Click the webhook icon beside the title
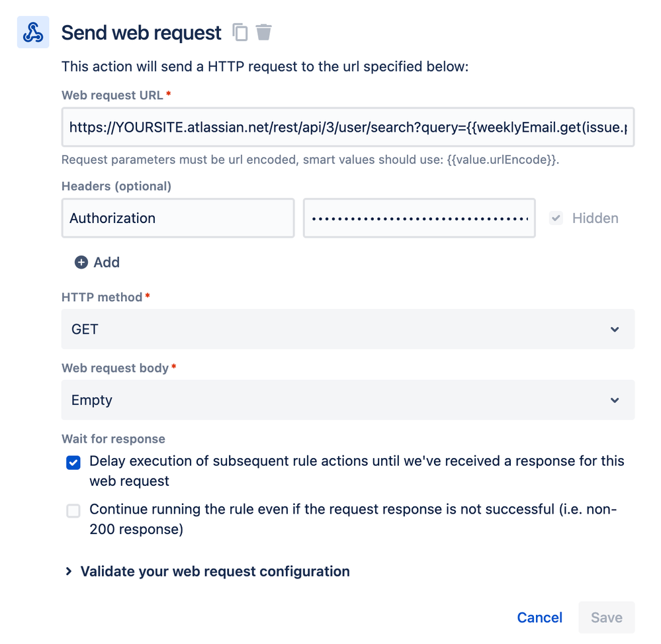The width and height of the screenshot is (661, 644). (x=33, y=32)
